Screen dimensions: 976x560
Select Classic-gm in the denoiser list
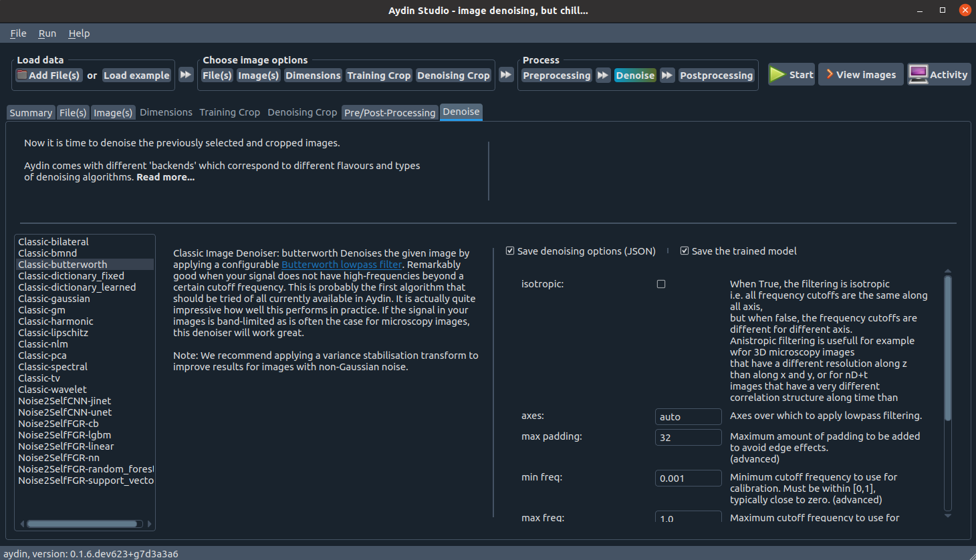(x=85, y=310)
